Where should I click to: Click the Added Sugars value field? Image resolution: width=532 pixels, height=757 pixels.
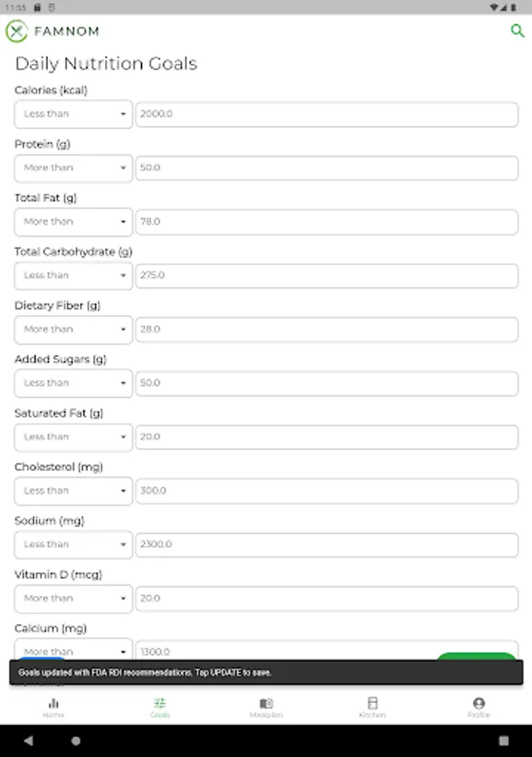[326, 384]
